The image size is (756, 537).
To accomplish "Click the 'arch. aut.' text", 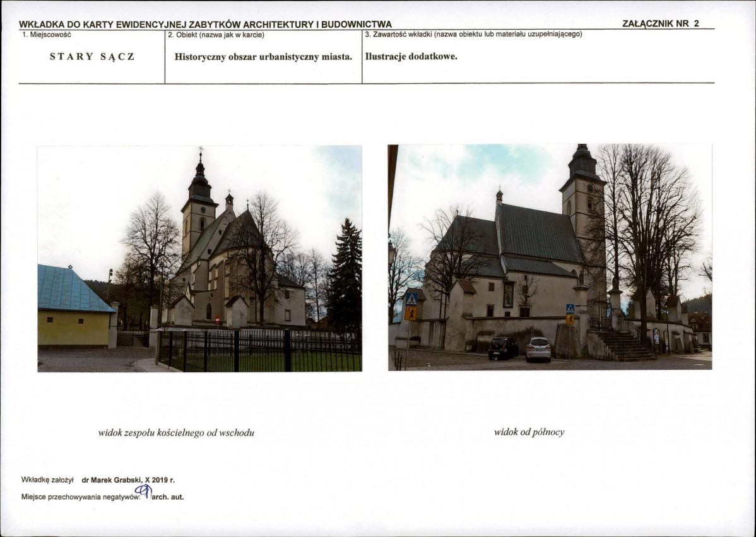I will click(168, 497).
